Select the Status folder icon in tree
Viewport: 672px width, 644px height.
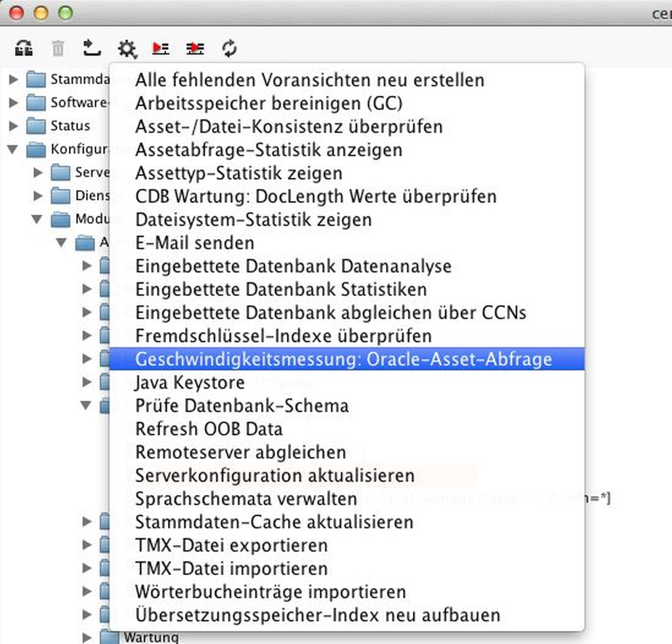click(x=36, y=125)
